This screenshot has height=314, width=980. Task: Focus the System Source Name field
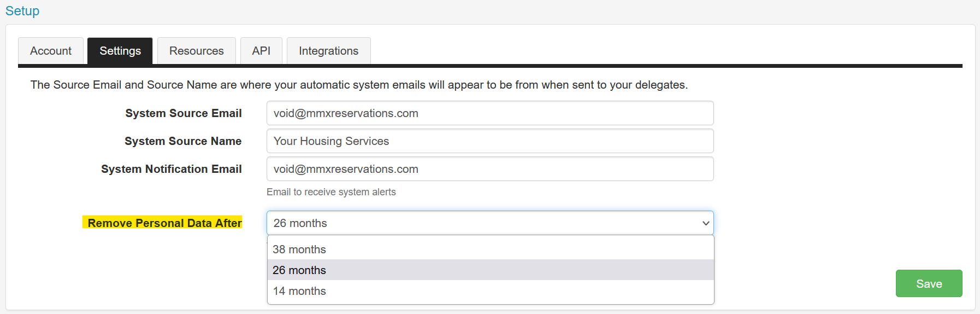coord(490,141)
